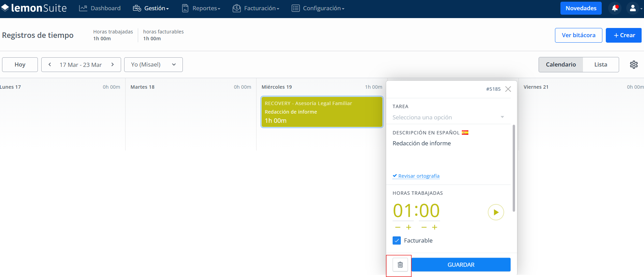Click the entry ID #5185
Image resolution: width=644 pixels, height=277 pixels.
point(493,89)
